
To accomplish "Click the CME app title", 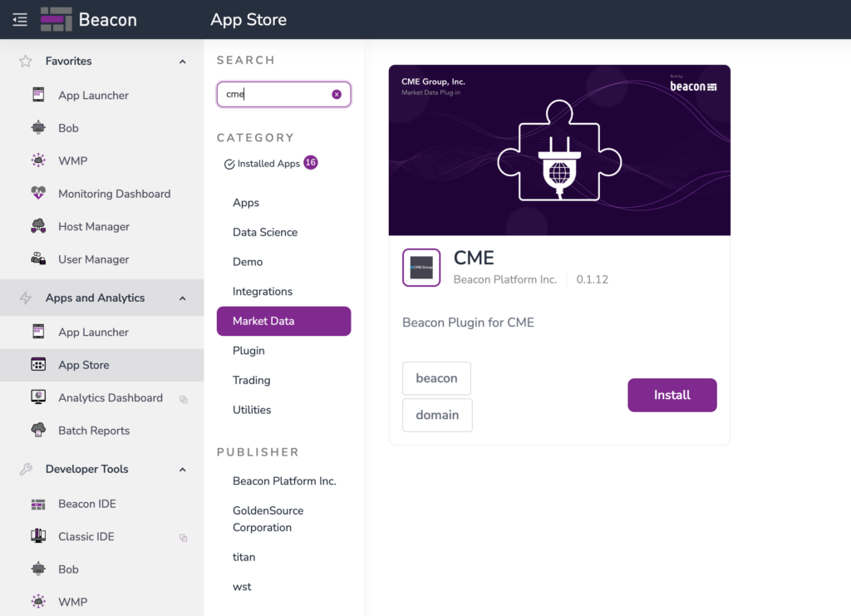I will tap(474, 258).
